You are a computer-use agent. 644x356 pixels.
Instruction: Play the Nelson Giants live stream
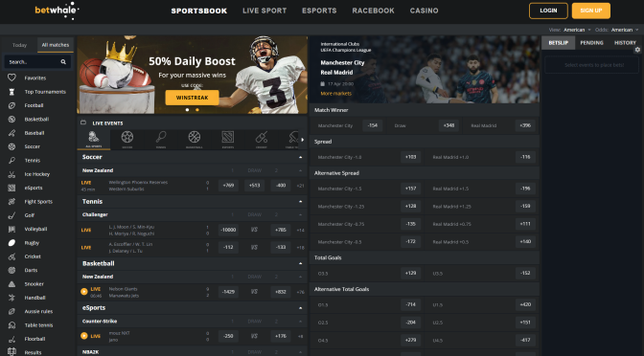point(84,292)
